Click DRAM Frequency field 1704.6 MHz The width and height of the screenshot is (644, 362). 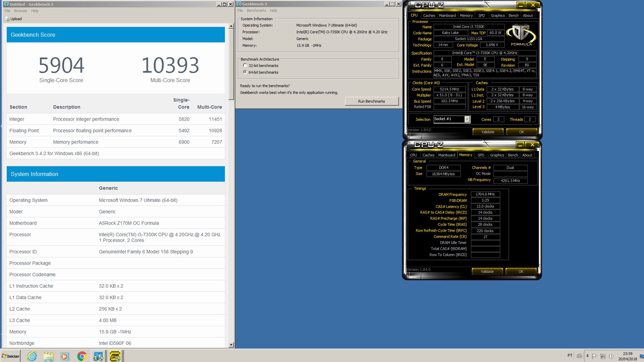coord(485,194)
